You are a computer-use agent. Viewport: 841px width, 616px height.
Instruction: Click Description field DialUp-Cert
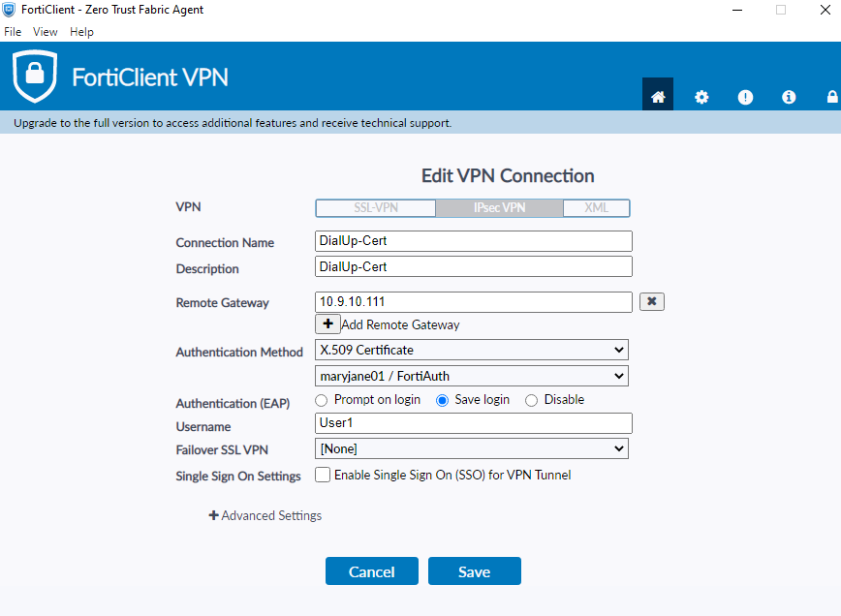tap(474, 266)
